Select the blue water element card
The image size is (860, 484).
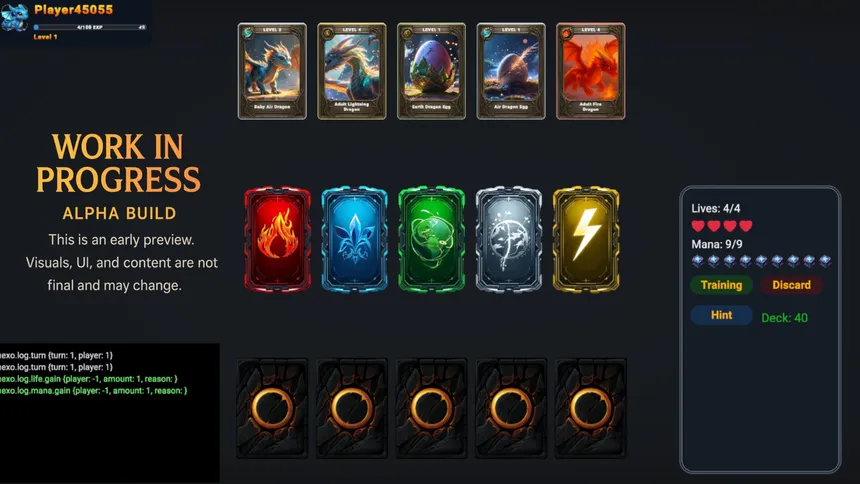pos(354,239)
